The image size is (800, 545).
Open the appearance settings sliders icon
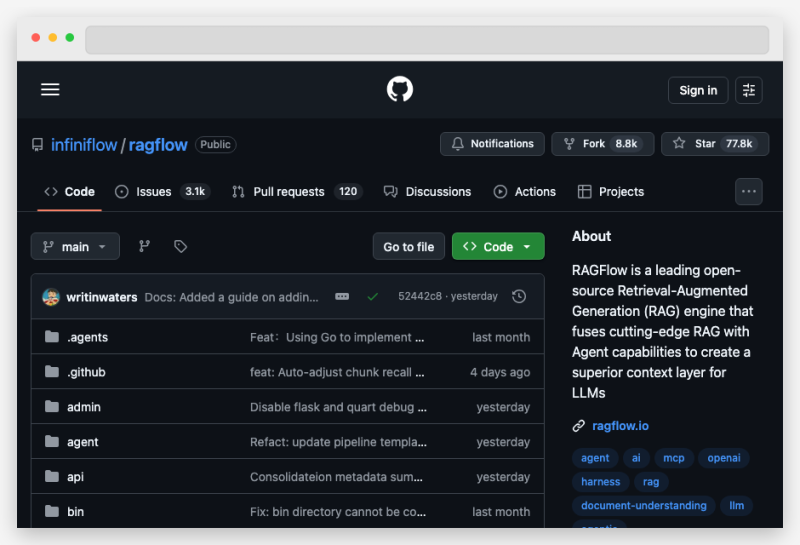coord(749,90)
